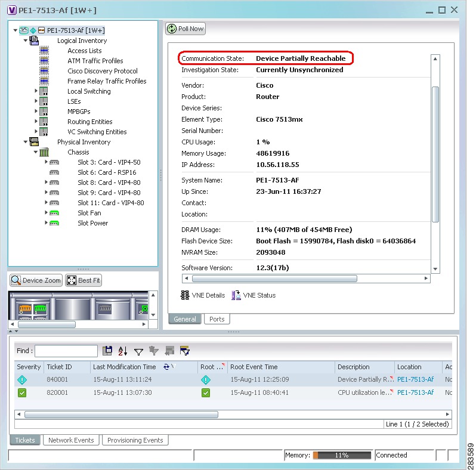Expand the LSEs node
The width and height of the screenshot is (476, 470).
(36, 101)
